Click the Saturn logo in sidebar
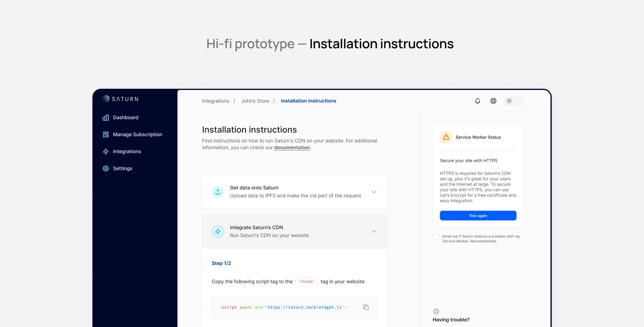 tap(120, 99)
